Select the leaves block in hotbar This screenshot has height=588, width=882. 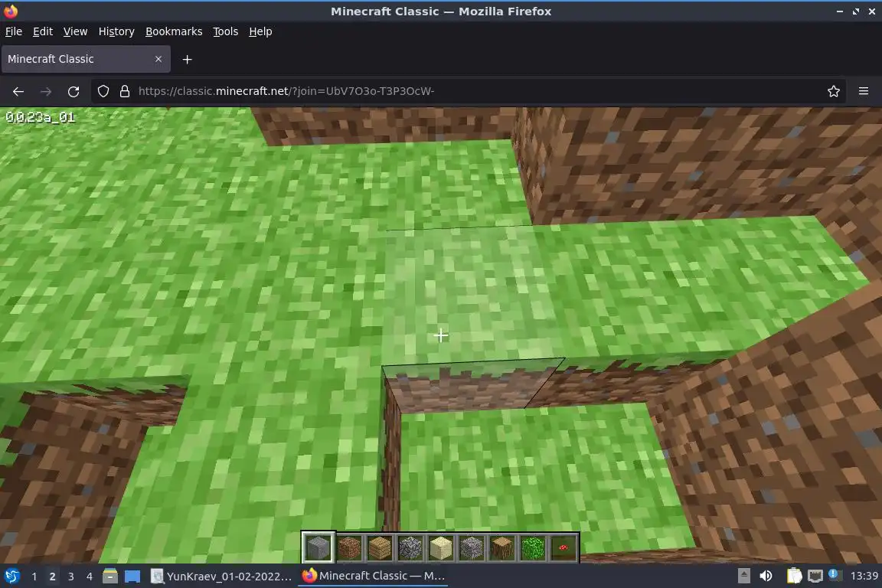coord(533,547)
